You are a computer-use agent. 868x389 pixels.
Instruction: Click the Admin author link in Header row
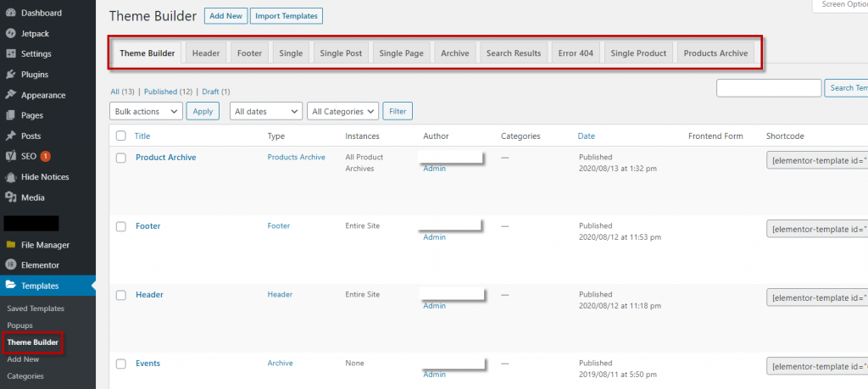coord(434,306)
